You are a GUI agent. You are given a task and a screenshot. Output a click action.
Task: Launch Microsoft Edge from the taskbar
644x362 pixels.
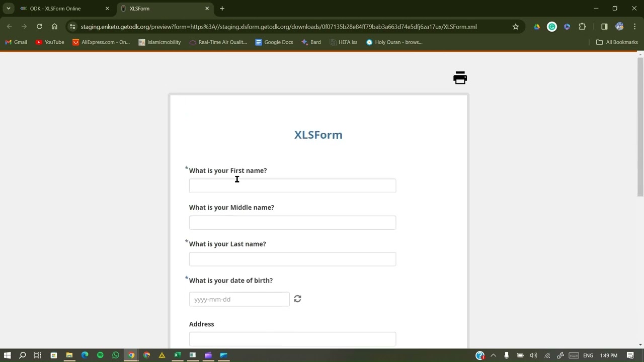point(85,355)
